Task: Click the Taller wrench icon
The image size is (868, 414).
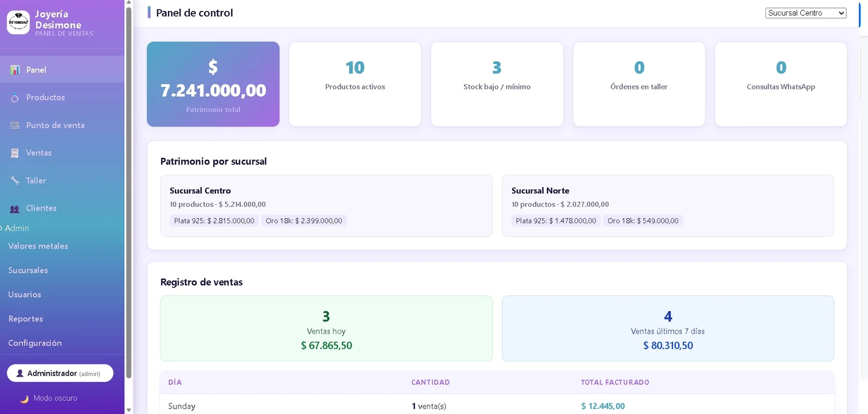Action: tap(15, 181)
